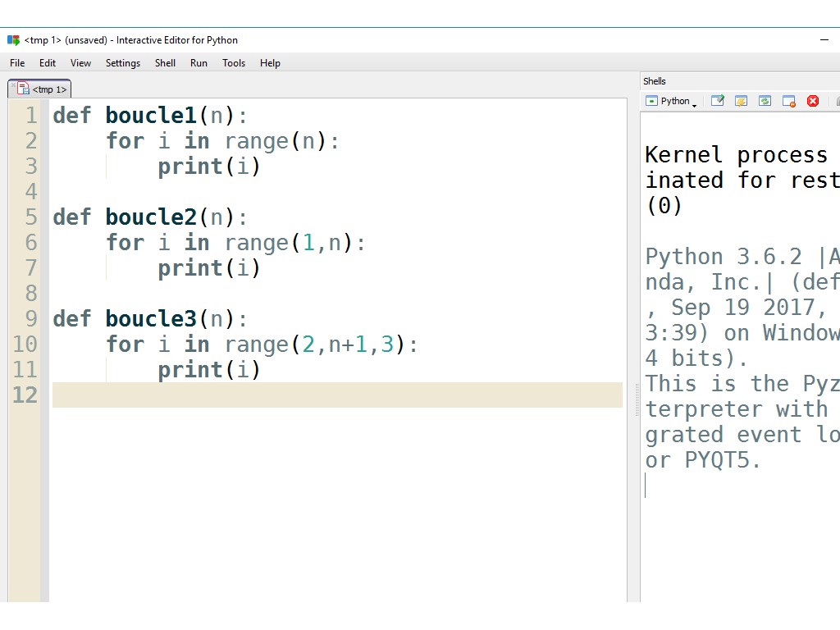Click the Clear screen shell icon
This screenshot has height=630, width=840.
pyautogui.click(x=718, y=101)
